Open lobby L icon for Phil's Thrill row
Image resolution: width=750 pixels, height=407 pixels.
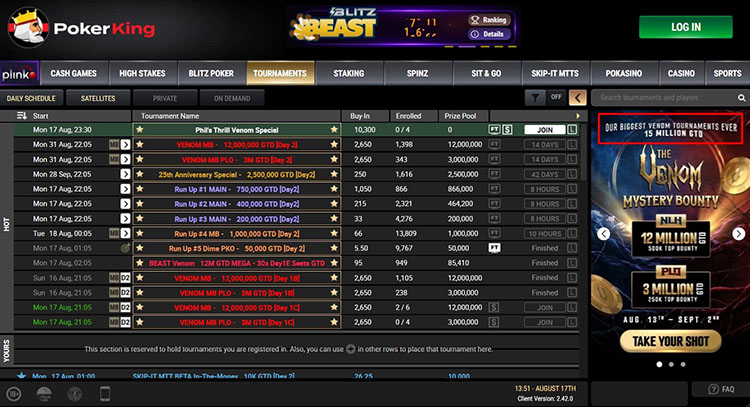coord(572,130)
